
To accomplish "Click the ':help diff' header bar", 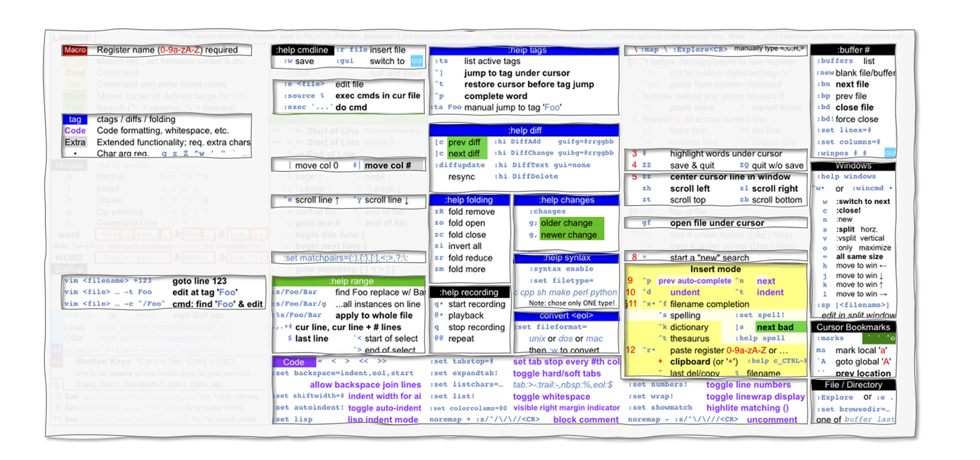I will point(524,130).
